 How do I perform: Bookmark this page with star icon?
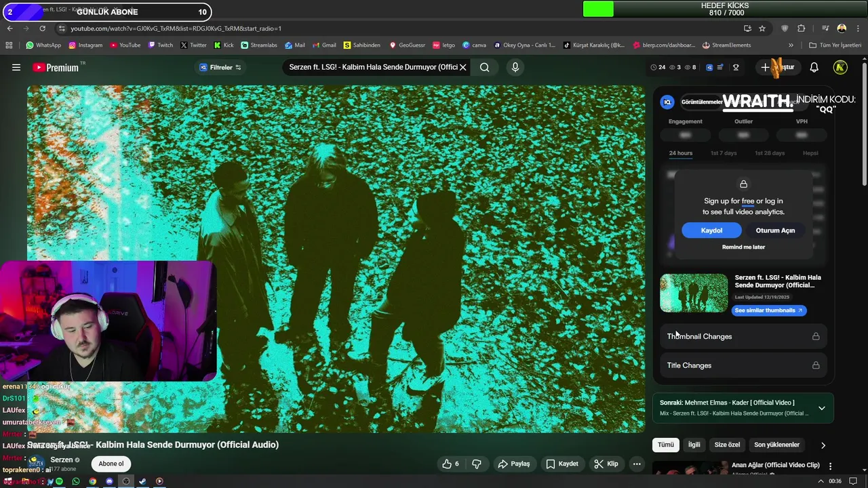[x=762, y=28]
